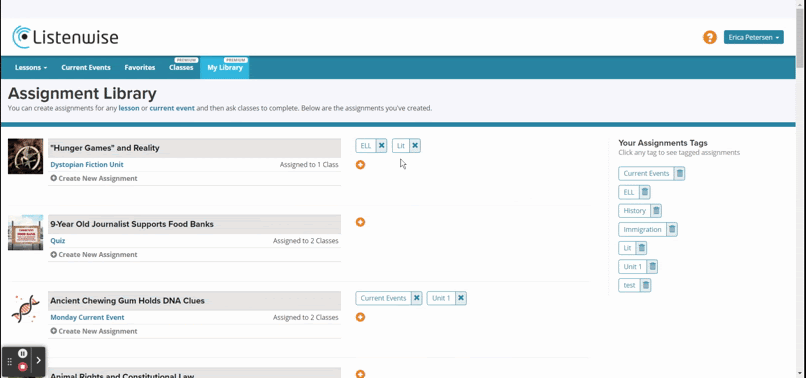Expand the recorder toolbar chevron

[39, 361]
